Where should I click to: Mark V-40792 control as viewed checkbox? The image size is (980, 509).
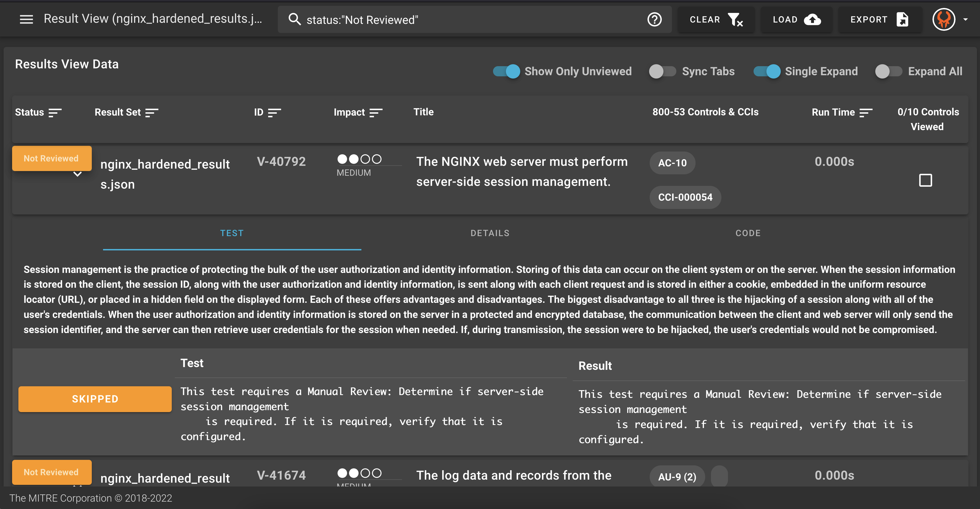point(925,180)
